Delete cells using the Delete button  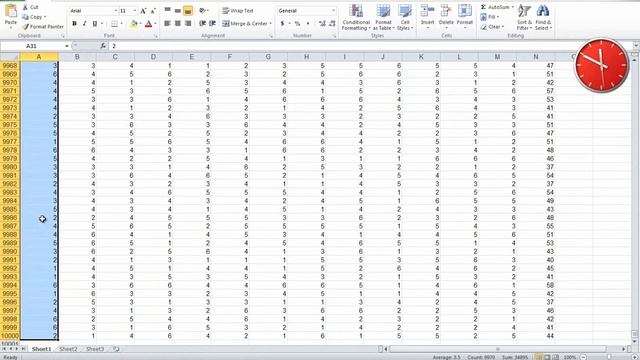(446, 16)
